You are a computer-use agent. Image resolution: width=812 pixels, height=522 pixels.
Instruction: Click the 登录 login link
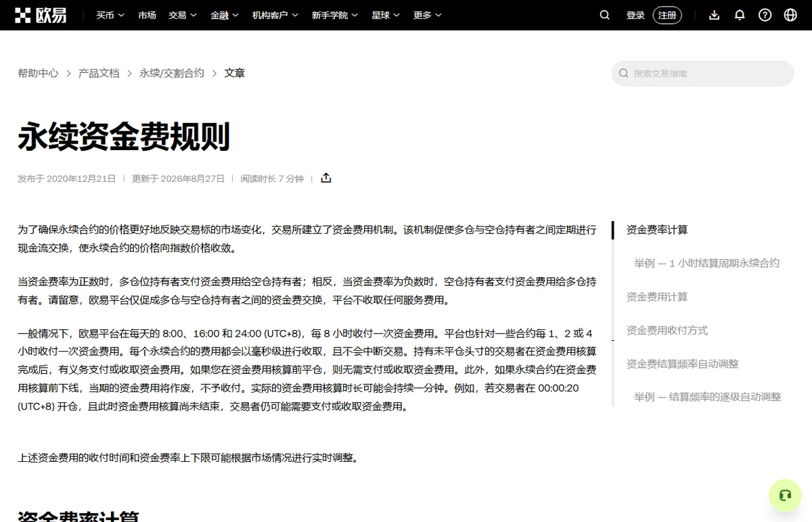tap(635, 15)
